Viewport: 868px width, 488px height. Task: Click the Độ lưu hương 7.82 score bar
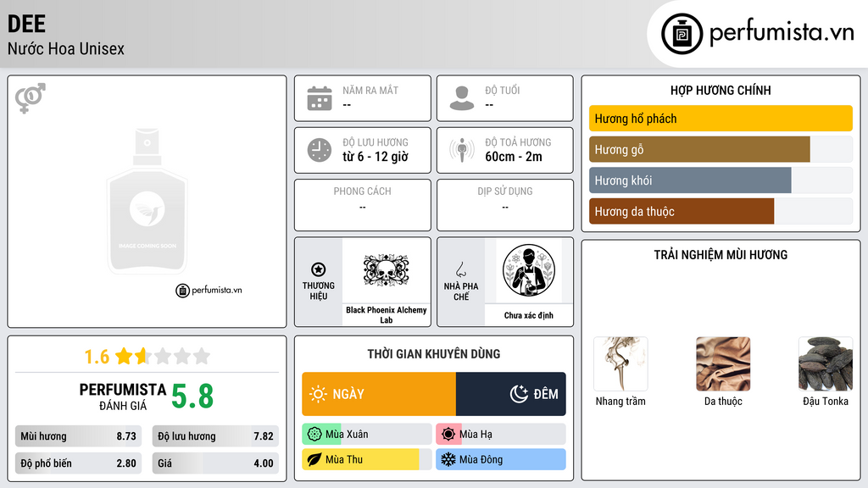click(215, 436)
